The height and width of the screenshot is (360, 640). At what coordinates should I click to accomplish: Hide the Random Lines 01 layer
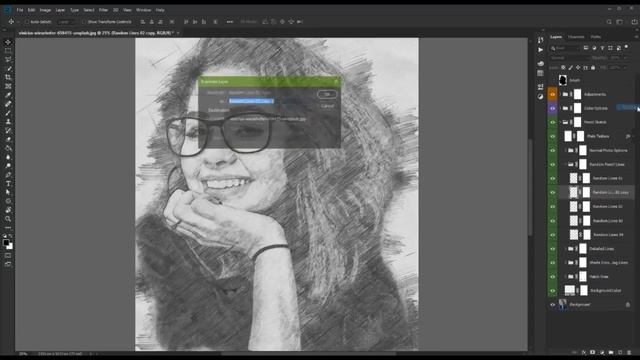(553, 178)
